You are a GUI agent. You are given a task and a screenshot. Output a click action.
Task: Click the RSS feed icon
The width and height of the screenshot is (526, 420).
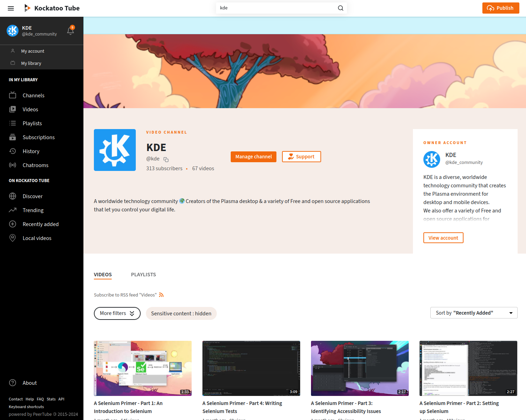(161, 295)
